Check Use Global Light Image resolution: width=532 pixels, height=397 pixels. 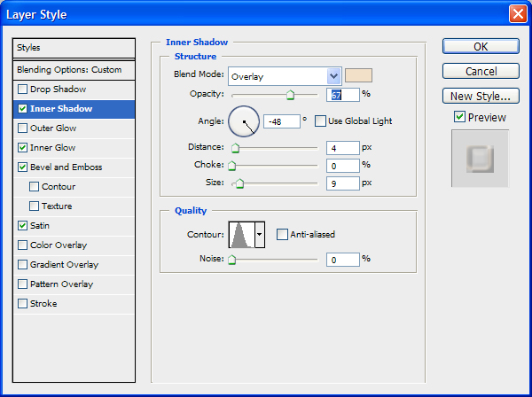320,121
